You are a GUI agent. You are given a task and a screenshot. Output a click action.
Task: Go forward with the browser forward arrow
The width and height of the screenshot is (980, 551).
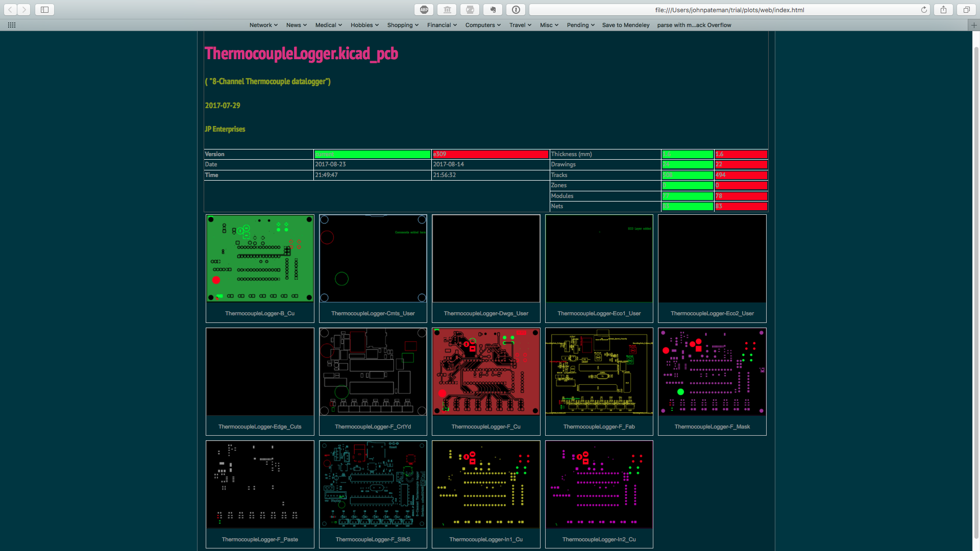coord(24,10)
